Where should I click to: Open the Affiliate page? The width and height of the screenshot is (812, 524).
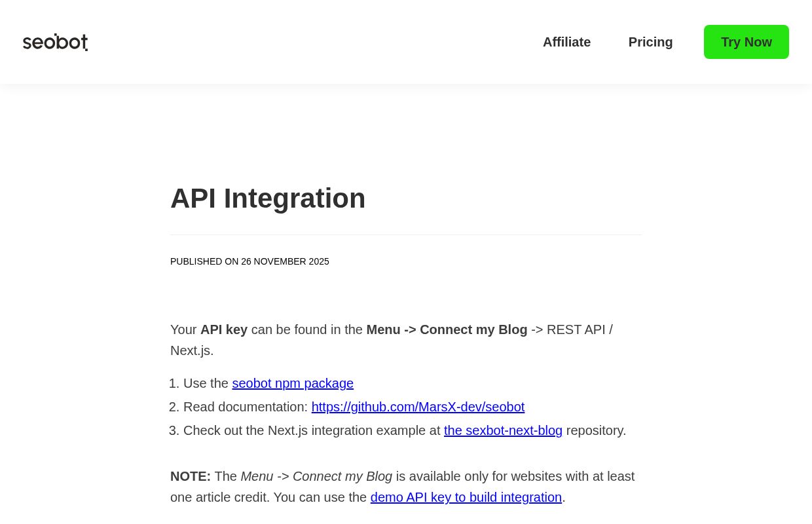[x=566, y=42]
